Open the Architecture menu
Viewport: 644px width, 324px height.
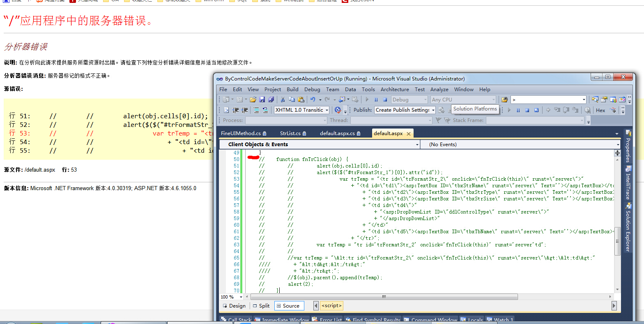[395, 89]
